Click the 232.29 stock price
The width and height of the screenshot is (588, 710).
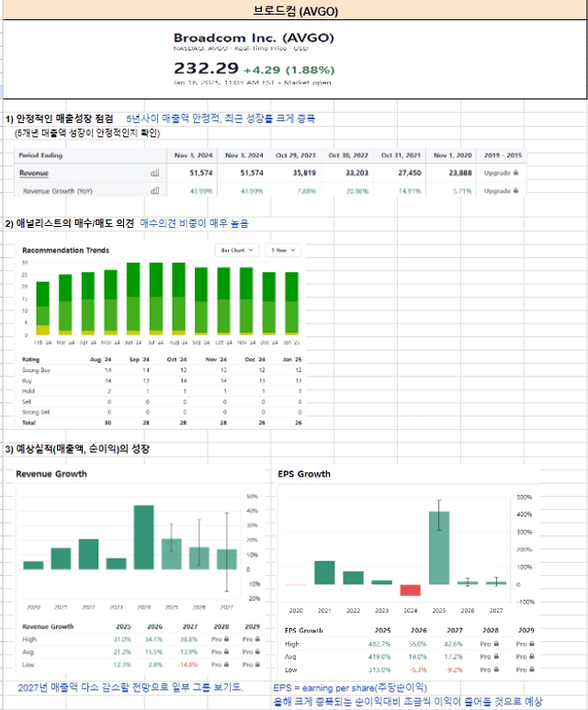tap(206, 68)
